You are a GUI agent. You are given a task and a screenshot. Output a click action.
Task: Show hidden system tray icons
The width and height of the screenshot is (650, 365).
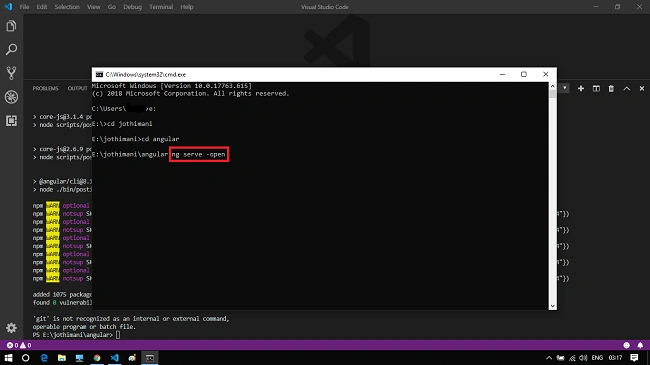(x=549, y=358)
